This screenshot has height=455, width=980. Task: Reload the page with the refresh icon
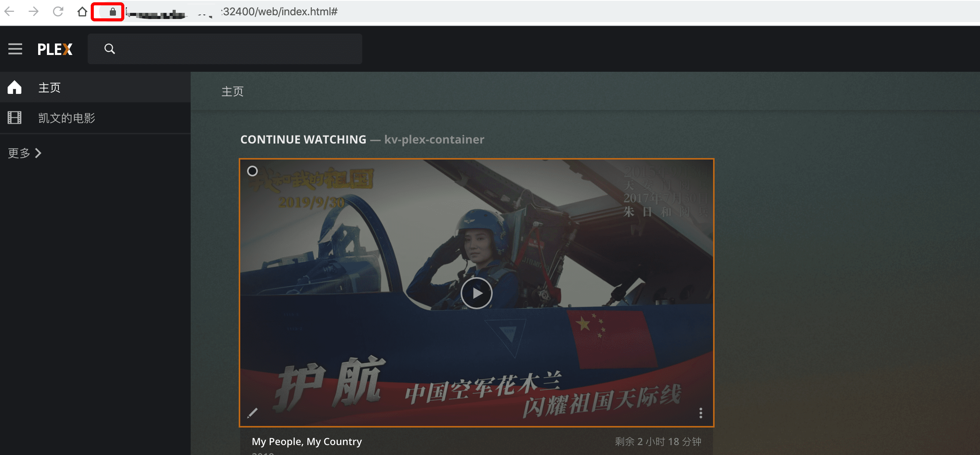click(58, 12)
